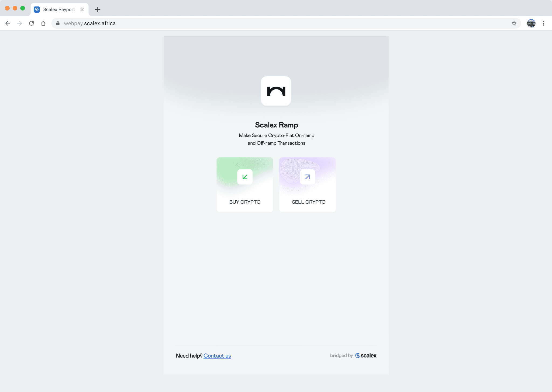Click the browser forward arrow
The height and width of the screenshot is (392, 552).
[x=19, y=23]
